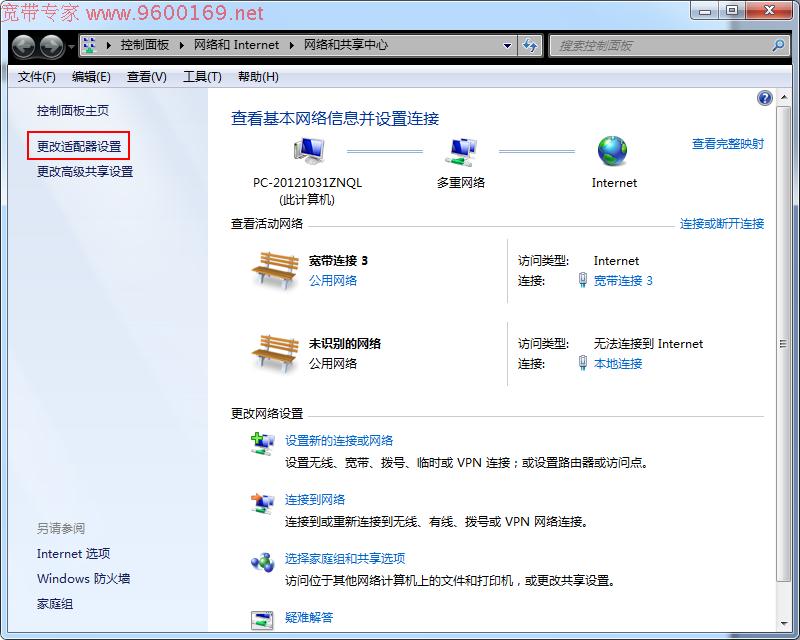Select the 选择家庭组和共享选项 icon
800x640 pixels.
point(262,562)
